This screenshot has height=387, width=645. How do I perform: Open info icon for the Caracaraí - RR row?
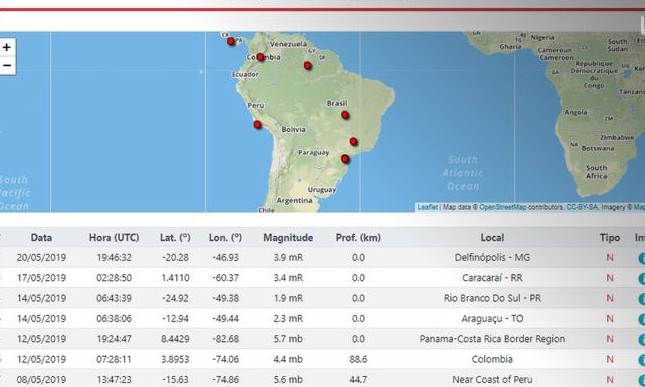pos(641,278)
